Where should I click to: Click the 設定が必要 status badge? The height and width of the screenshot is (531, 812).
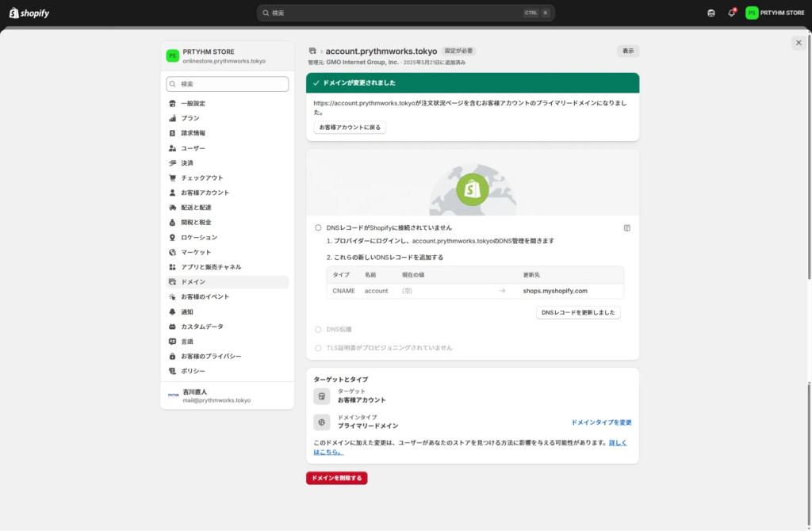coord(459,51)
